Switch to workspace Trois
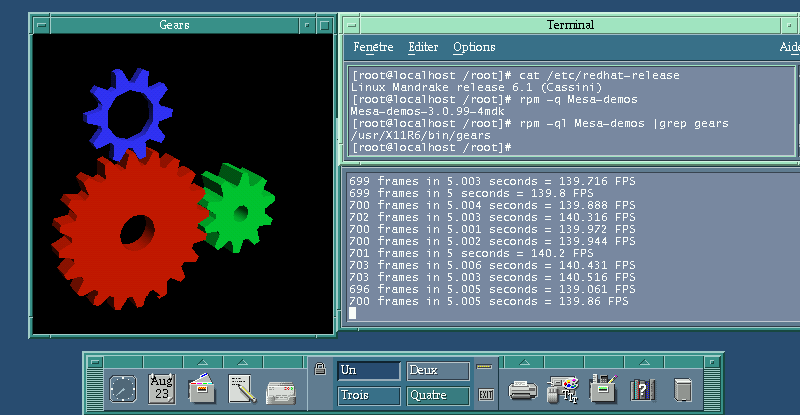800x415 pixels. tap(369, 396)
